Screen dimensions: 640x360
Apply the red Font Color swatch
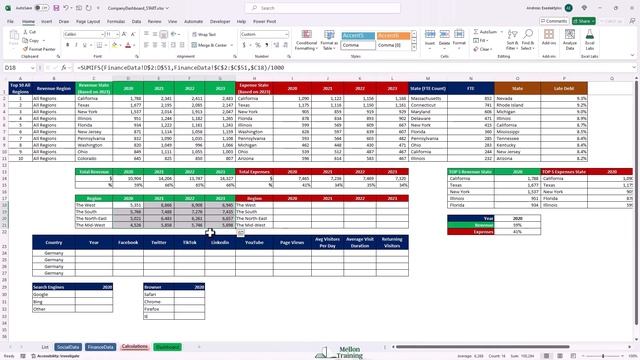click(128, 45)
